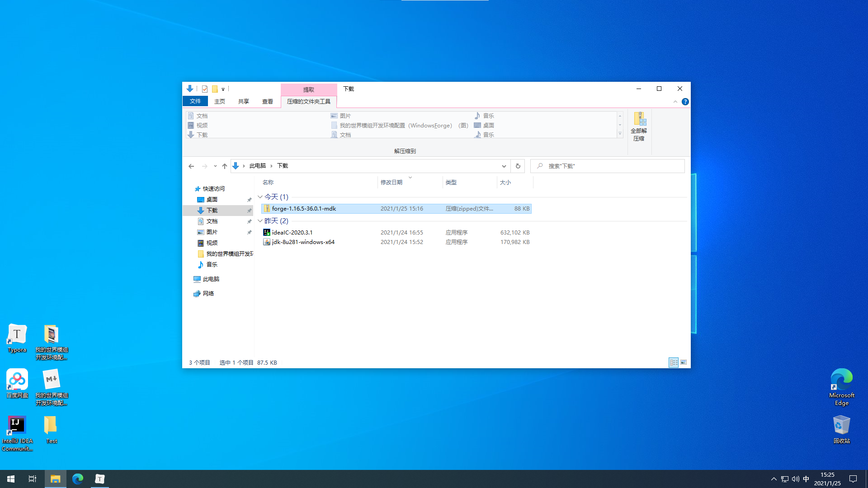The width and height of the screenshot is (868, 488).
Task: Switch to details view toggle
Action: click(674, 362)
